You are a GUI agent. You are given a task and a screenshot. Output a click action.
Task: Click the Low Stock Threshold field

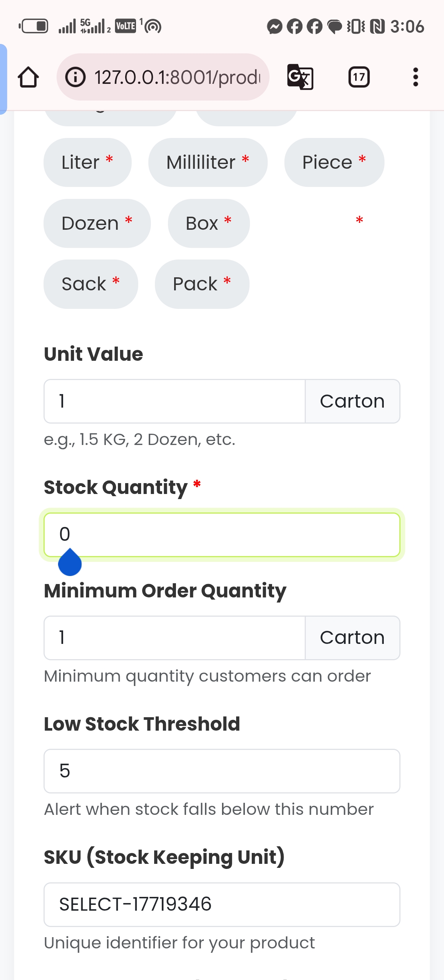(x=222, y=771)
